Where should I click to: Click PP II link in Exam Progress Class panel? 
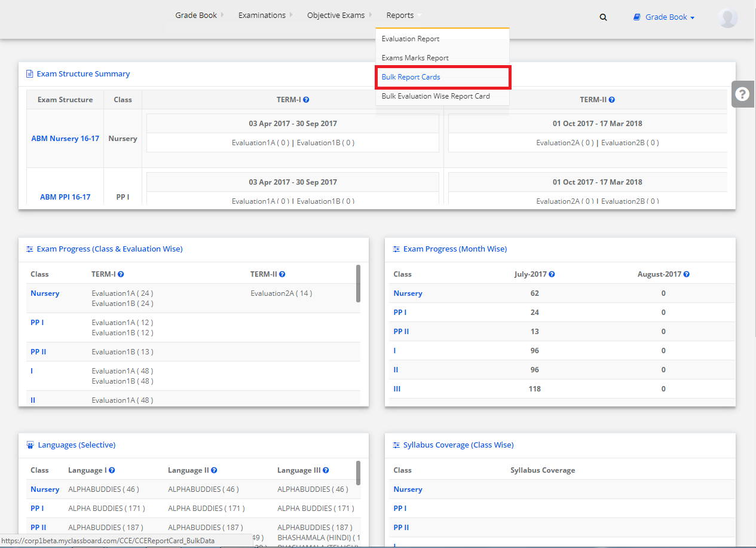pyautogui.click(x=38, y=352)
